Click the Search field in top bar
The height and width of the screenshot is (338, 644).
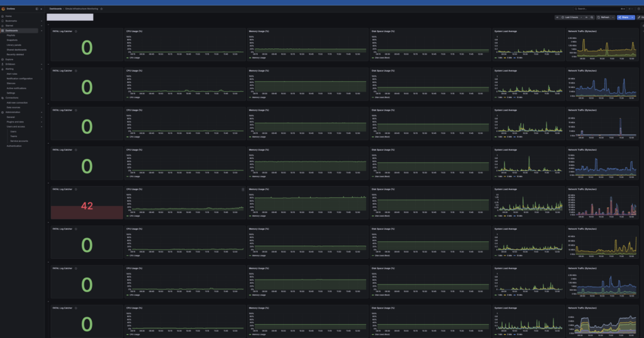pyautogui.click(x=600, y=9)
